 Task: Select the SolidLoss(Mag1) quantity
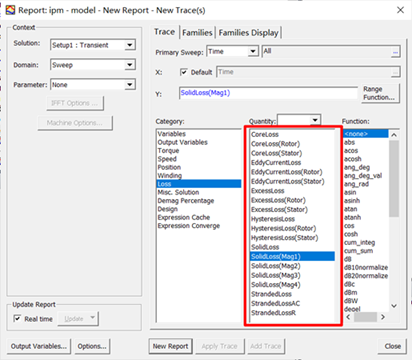click(x=292, y=256)
